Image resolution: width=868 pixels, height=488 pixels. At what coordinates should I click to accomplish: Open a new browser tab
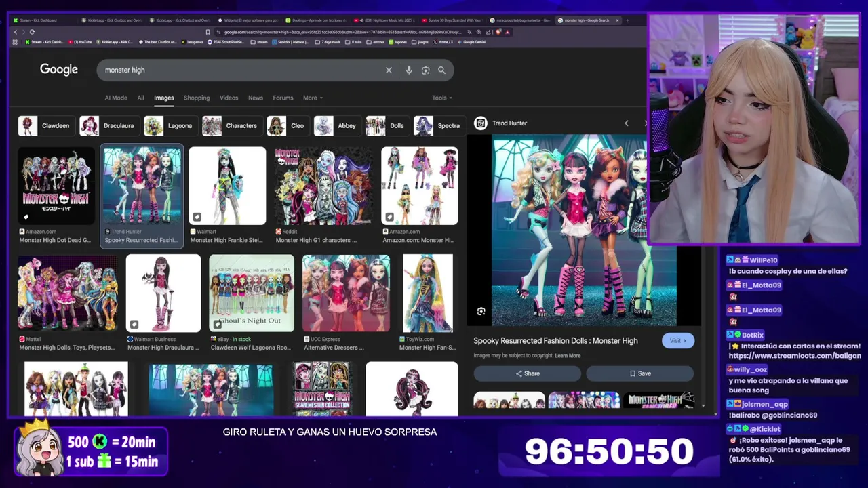click(627, 20)
